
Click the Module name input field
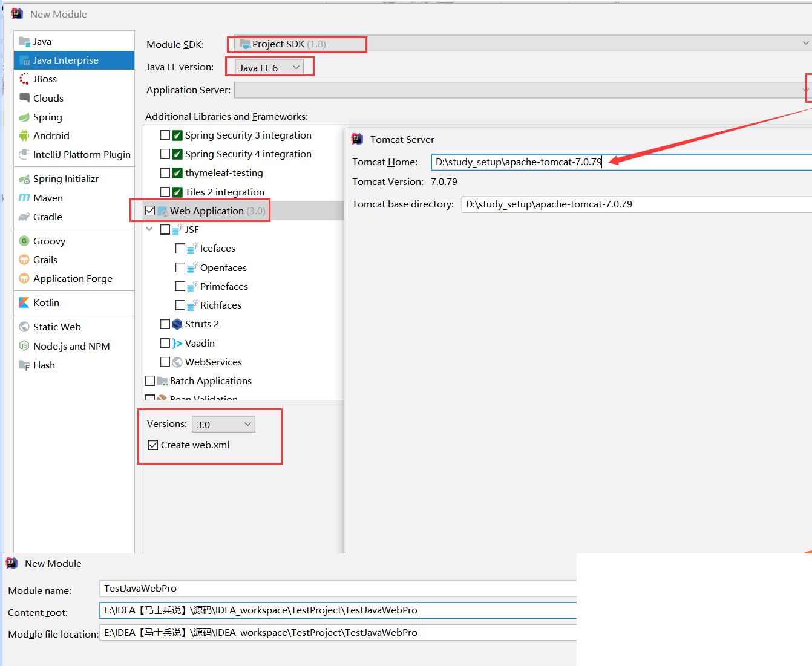point(338,589)
